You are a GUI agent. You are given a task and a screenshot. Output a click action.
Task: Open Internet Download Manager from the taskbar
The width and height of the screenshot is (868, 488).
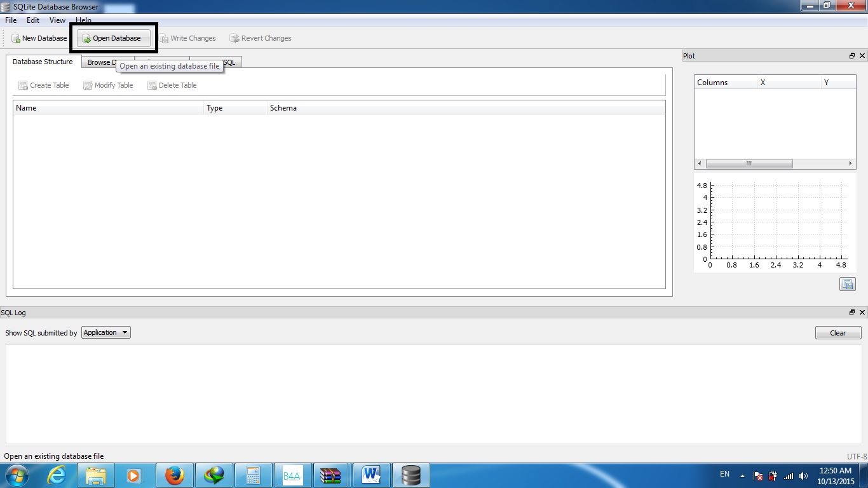click(x=214, y=475)
